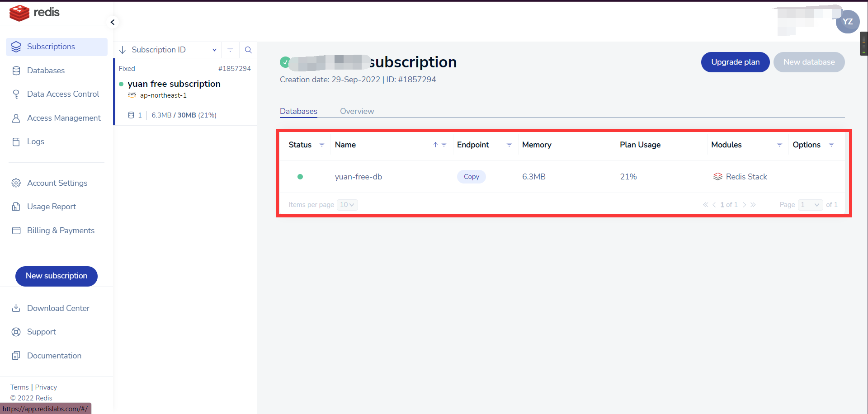Collapse the sidebar with the arrow button
This screenshot has height=414, width=868.
pos(113,22)
